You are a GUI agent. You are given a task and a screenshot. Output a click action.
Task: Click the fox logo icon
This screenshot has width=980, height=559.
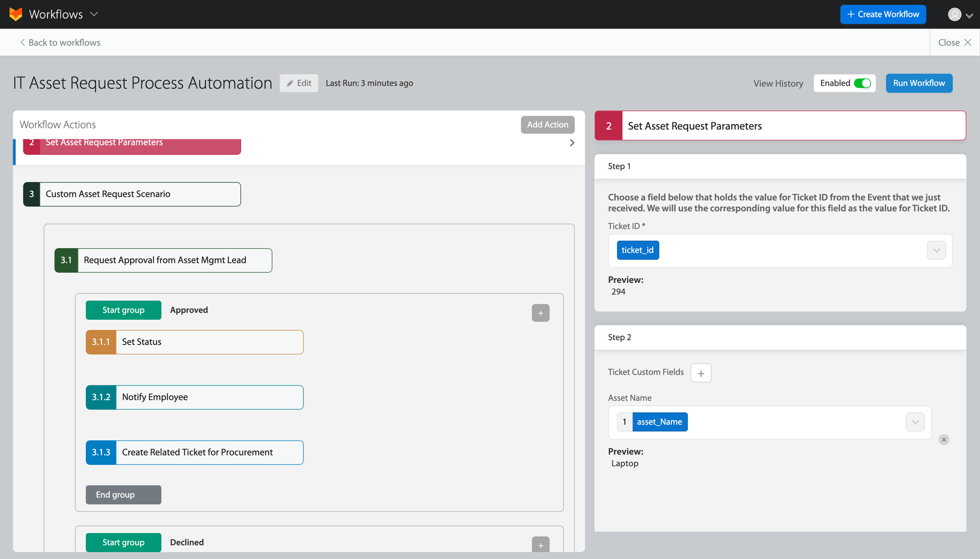[x=16, y=14]
